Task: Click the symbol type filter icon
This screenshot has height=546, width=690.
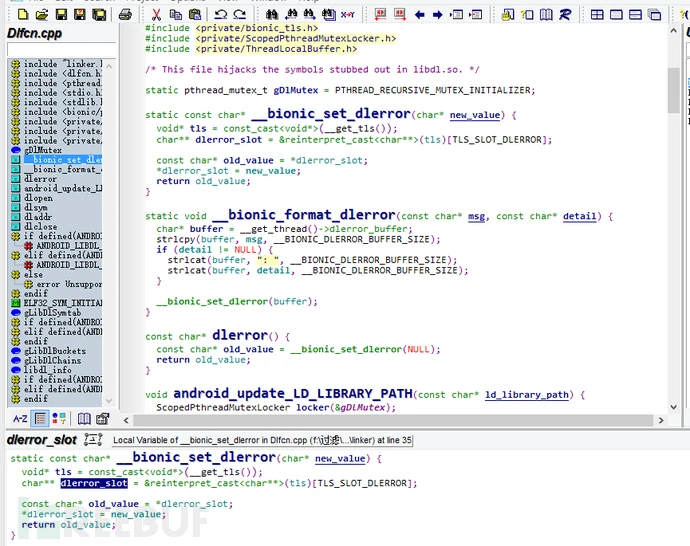Action: pos(59,418)
